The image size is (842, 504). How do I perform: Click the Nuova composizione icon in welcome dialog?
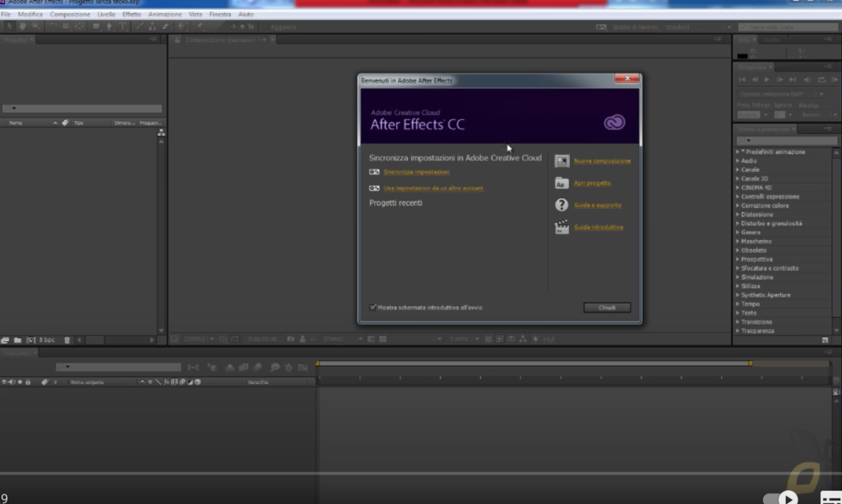pyautogui.click(x=562, y=160)
